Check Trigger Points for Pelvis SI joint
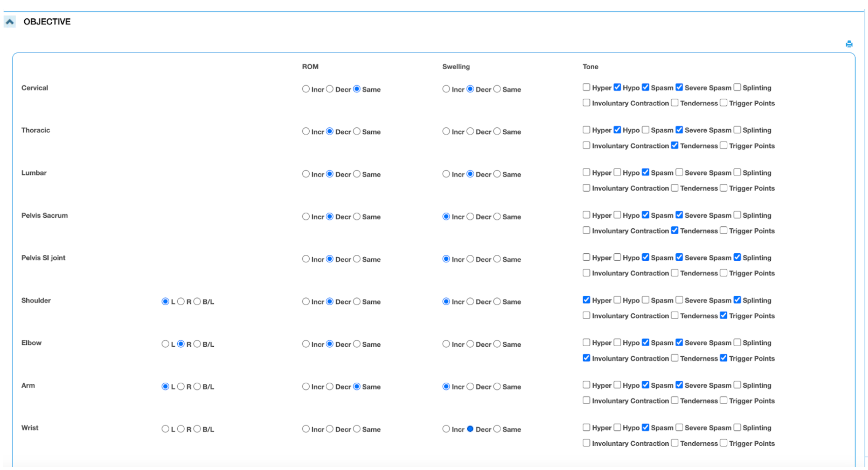 [724, 273]
